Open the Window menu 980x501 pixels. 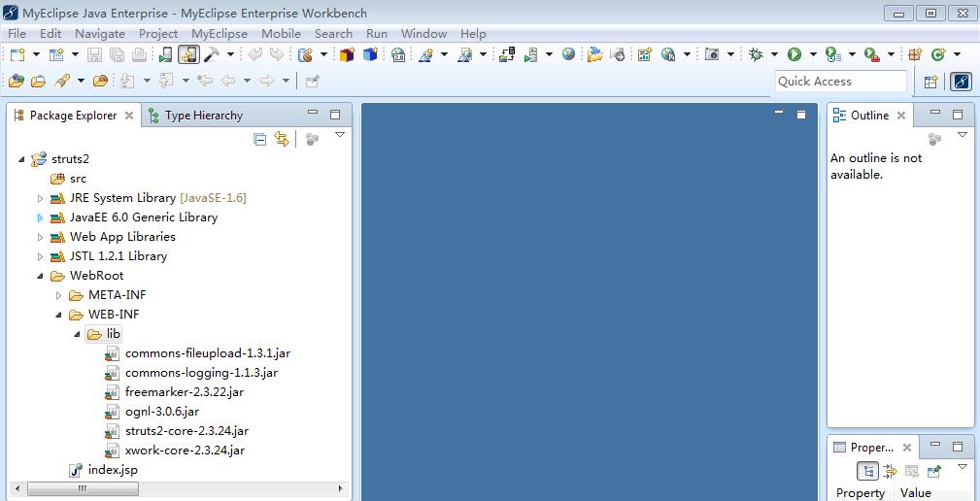[423, 34]
